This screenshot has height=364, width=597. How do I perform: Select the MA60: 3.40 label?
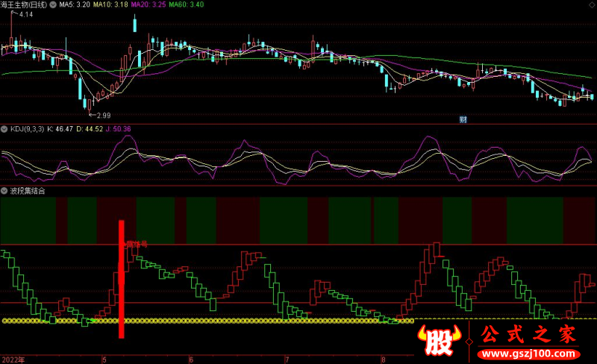pos(186,5)
